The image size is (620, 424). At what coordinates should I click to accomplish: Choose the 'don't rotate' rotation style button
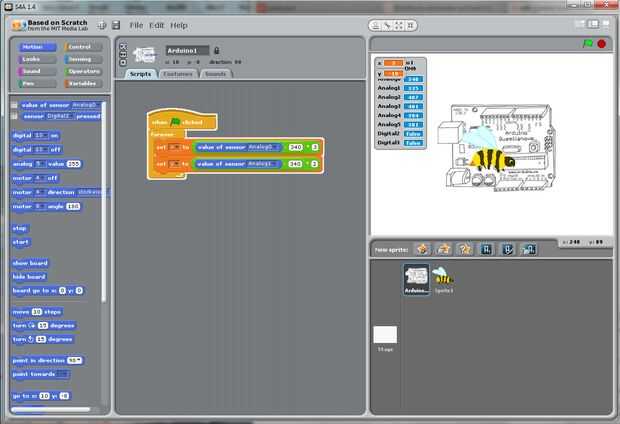(x=123, y=62)
